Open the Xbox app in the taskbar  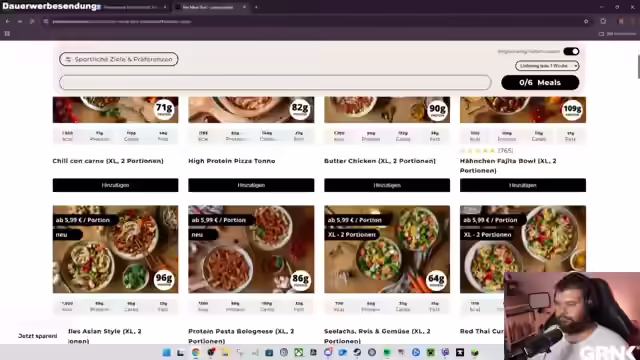click(299, 353)
